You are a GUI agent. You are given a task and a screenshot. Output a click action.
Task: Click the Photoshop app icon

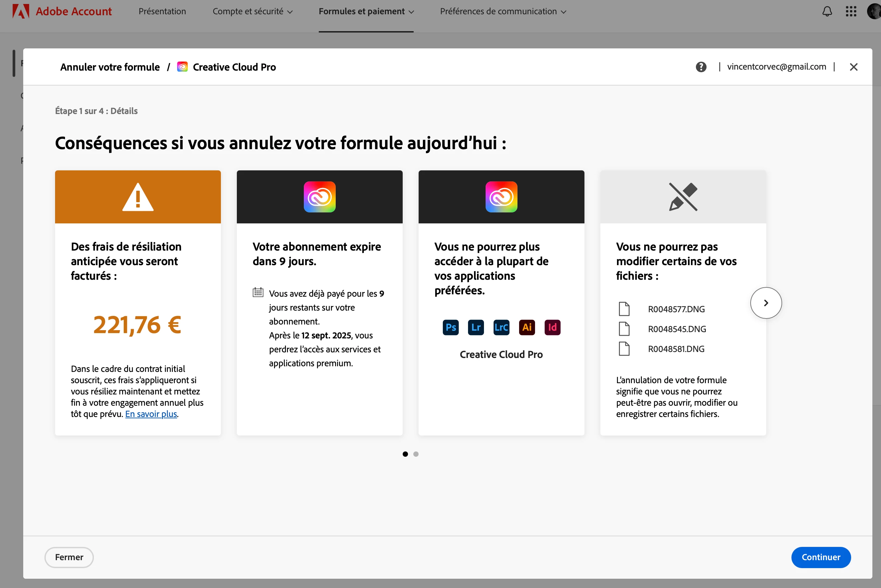450,327
